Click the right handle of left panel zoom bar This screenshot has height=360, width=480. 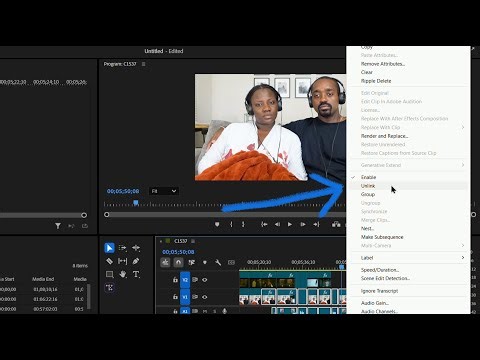[x=84, y=215]
